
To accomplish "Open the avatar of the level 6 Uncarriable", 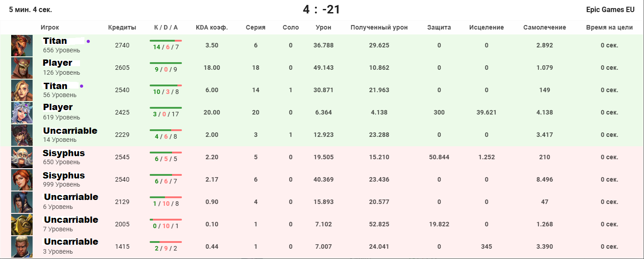I will (22, 202).
